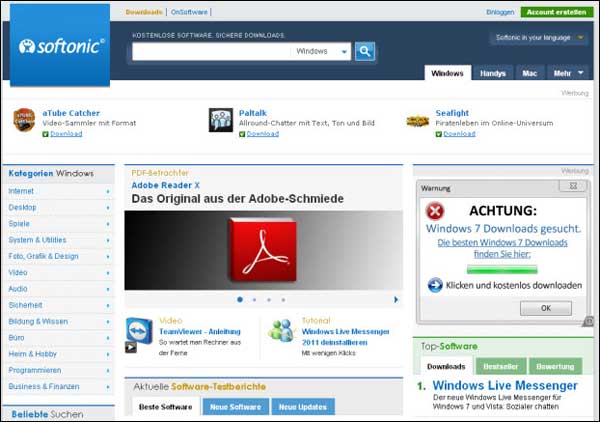This screenshot has width=600, height=422.
Task: Click the aTube Catcher app icon
Action: pos(24,120)
